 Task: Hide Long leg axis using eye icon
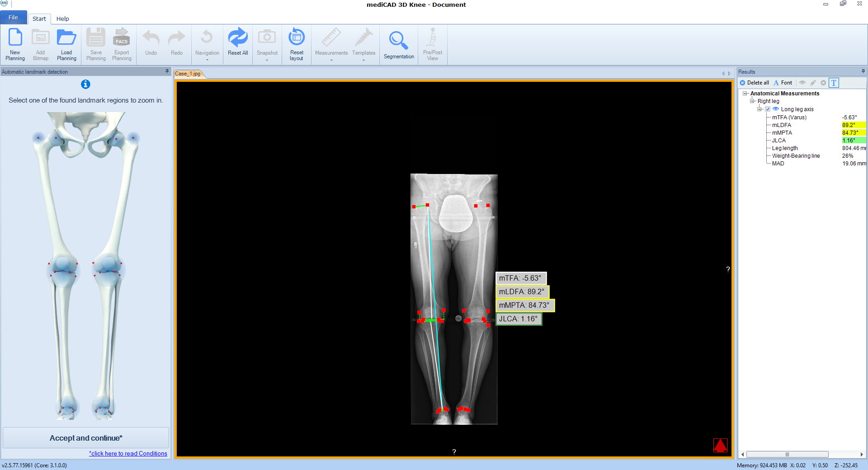(x=776, y=109)
